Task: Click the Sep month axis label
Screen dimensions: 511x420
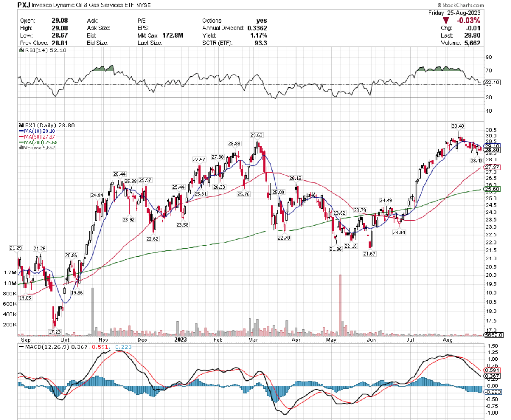Action: pos(26,340)
